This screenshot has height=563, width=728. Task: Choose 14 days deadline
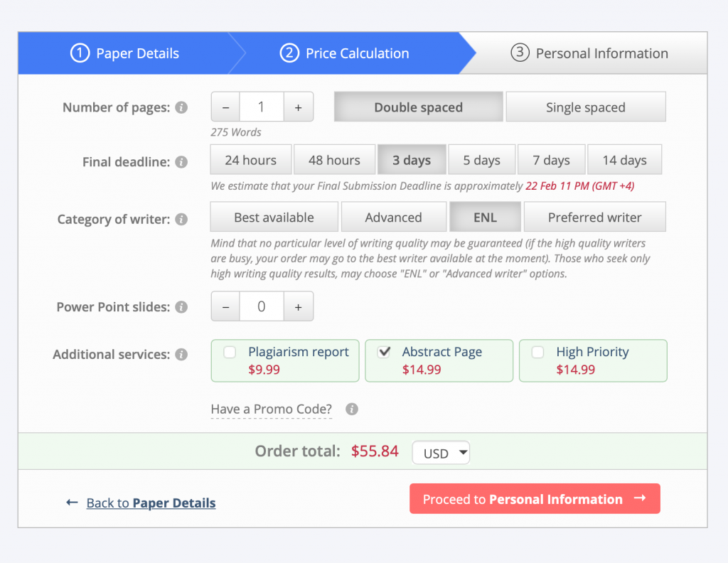point(624,160)
